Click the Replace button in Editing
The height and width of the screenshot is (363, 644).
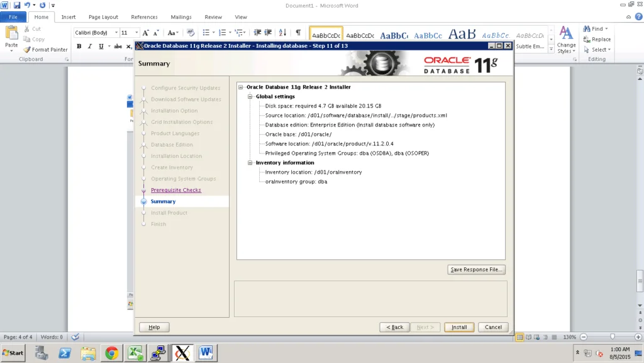tap(597, 39)
